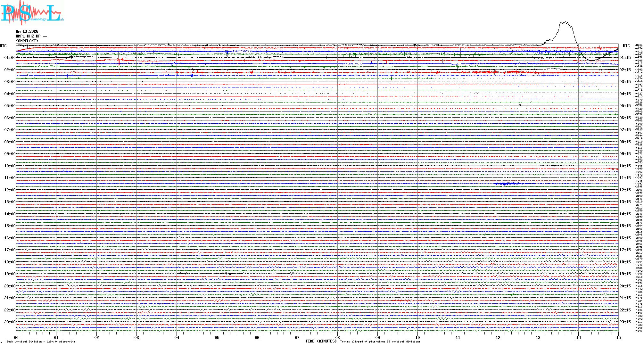Click the 04:15 time label on right

point(625,94)
